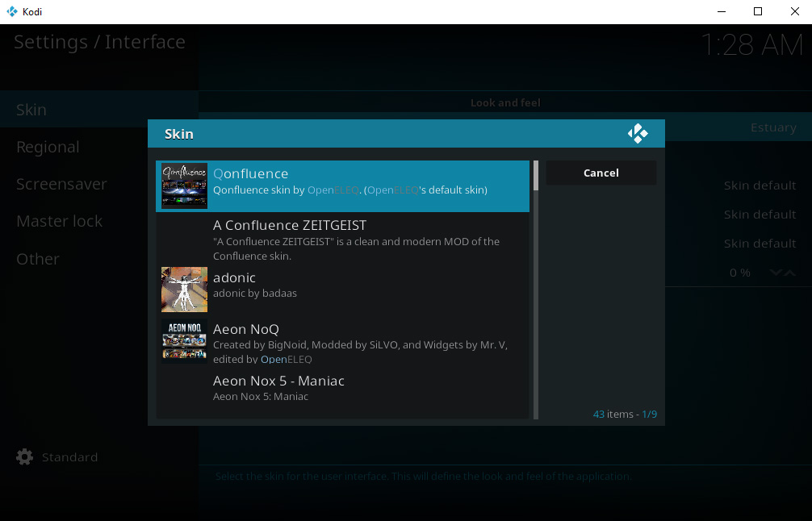Open the Skin settings category
Image resolution: width=812 pixels, height=521 pixels.
pyautogui.click(x=99, y=109)
